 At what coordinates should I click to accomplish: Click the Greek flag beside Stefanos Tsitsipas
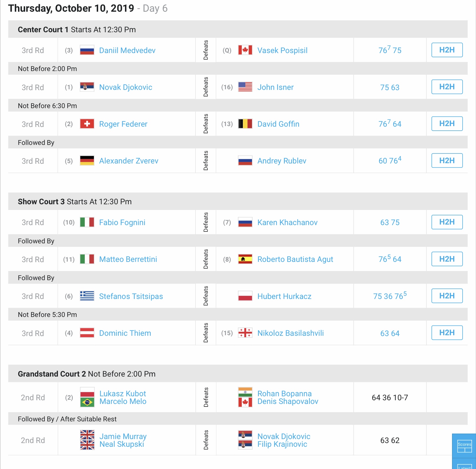87,296
